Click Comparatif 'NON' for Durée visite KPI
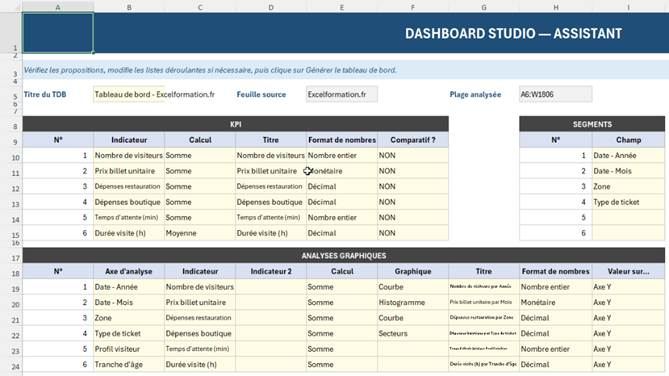 point(413,233)
